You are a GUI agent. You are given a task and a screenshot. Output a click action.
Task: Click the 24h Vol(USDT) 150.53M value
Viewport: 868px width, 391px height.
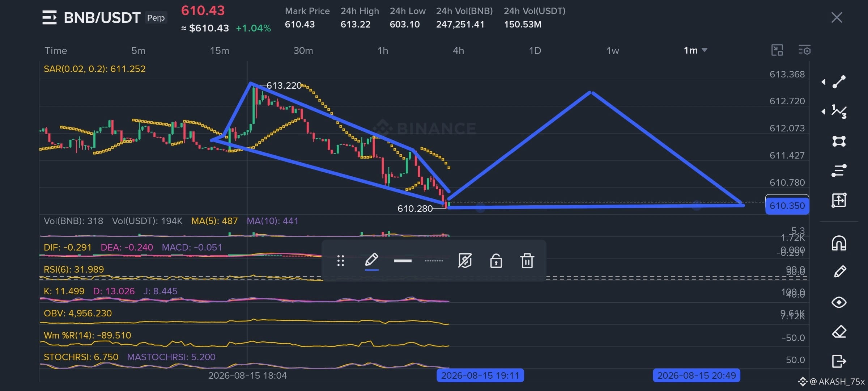pyautogui.click(x=523, y=24)
